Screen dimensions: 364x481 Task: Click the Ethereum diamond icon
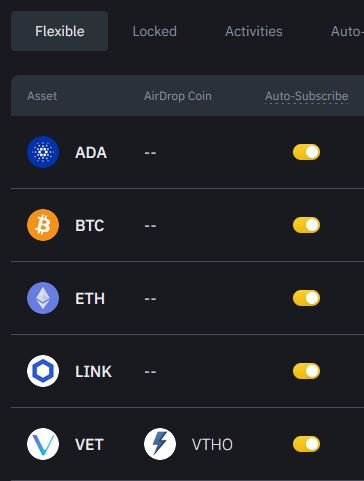tap(43, 298)
